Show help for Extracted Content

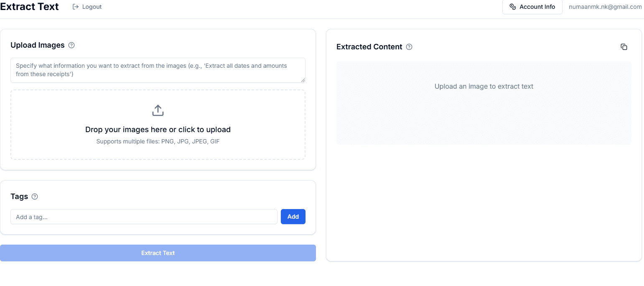coord(409,47)
